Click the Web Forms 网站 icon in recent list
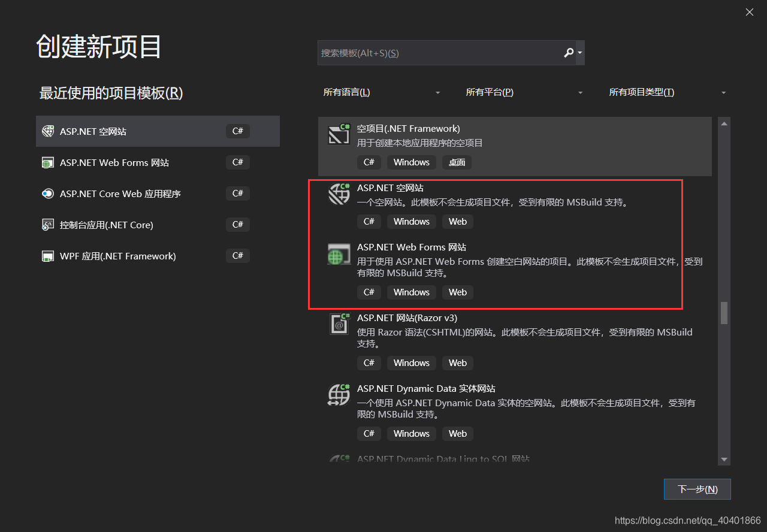The height and width of the screenshot is (532, 767). pos(47,163)
